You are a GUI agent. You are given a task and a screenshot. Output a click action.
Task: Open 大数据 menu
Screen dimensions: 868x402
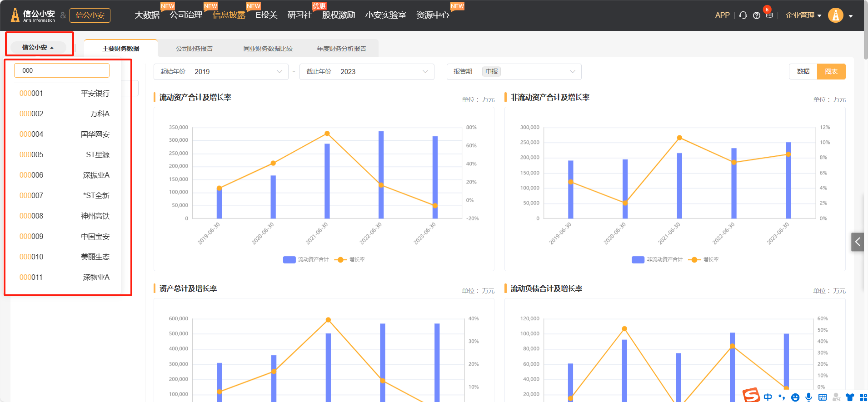click(147, 15)
